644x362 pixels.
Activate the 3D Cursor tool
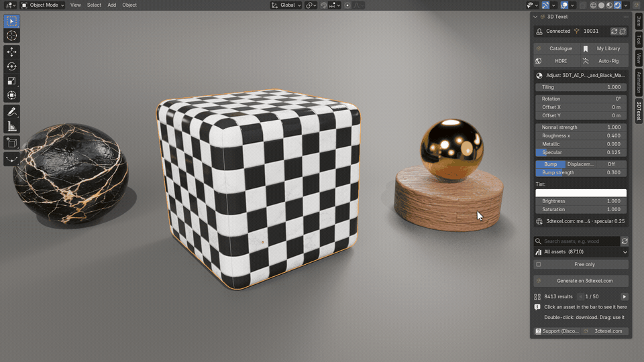pos(11,36)
